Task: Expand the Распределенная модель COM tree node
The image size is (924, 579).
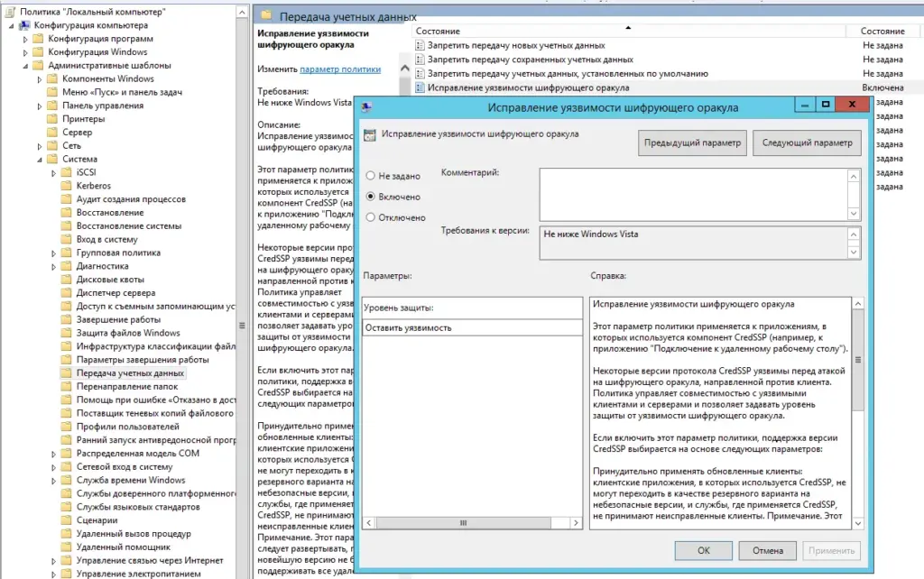Action: point(53,455)
